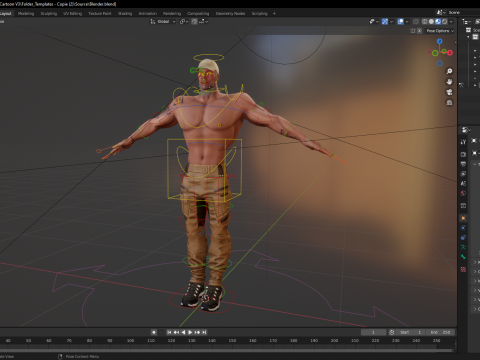
Task: Open the Render properties tab
Action: [x=463, y=154]
